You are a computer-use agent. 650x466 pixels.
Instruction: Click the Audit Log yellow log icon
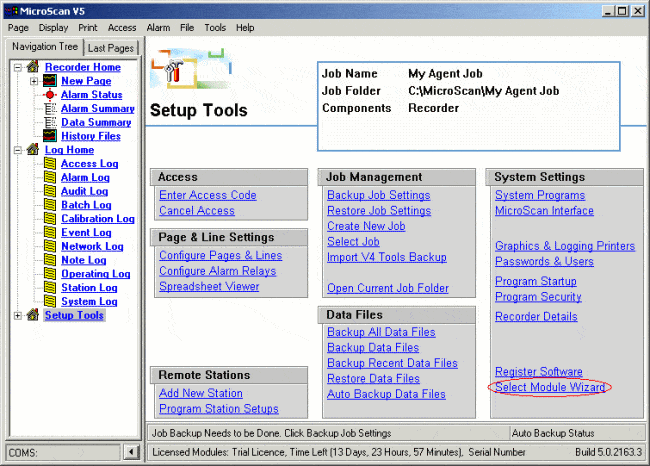click(50, 191)
